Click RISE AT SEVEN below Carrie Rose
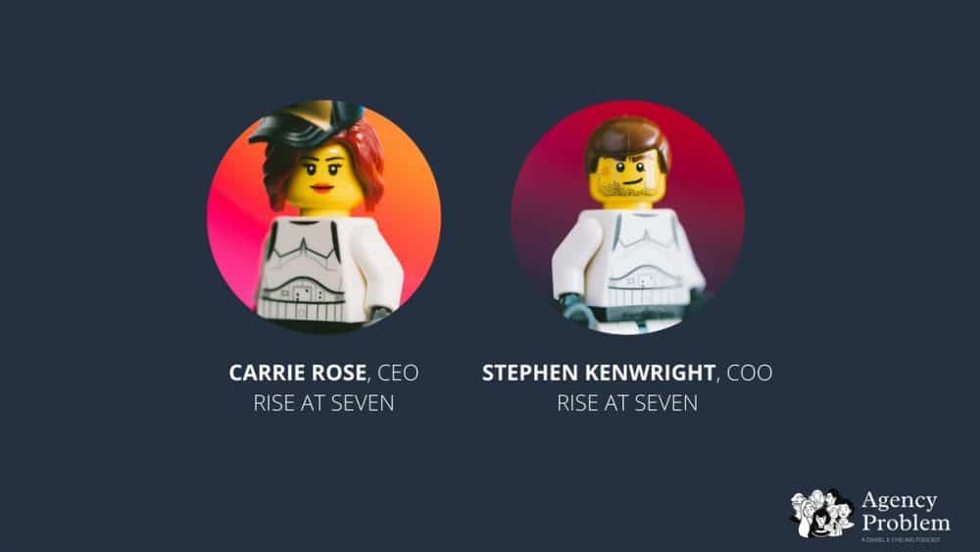This screenshot has height=552, width=980. click(323, 403)
